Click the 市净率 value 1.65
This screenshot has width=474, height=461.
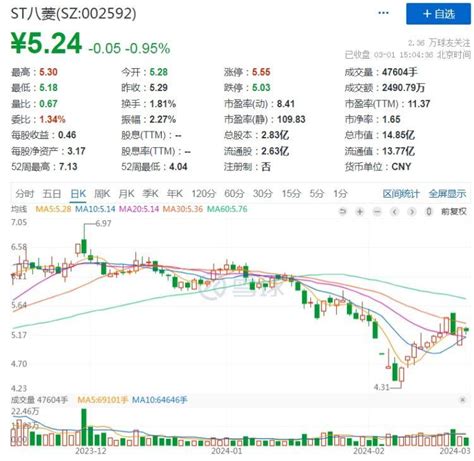(391, 119)
